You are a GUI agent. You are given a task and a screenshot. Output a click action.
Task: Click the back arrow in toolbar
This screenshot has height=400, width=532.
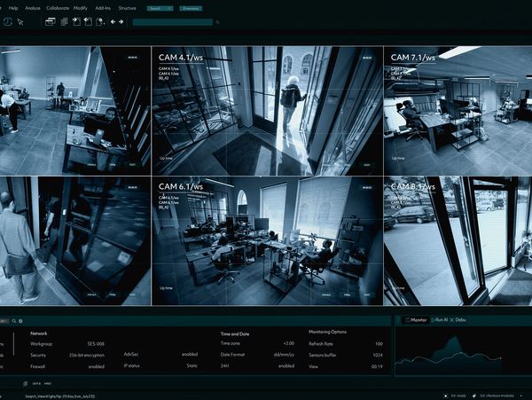pos(113,22)
